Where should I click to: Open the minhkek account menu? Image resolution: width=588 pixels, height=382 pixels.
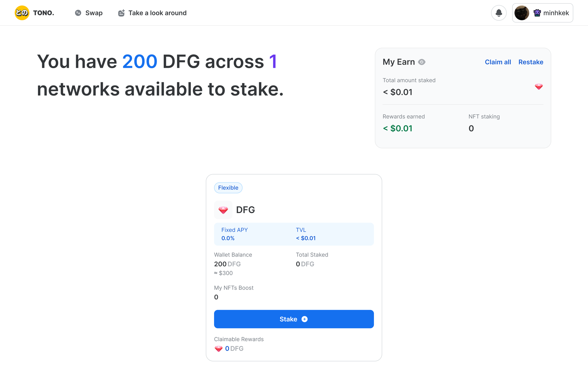pos(542,13)
